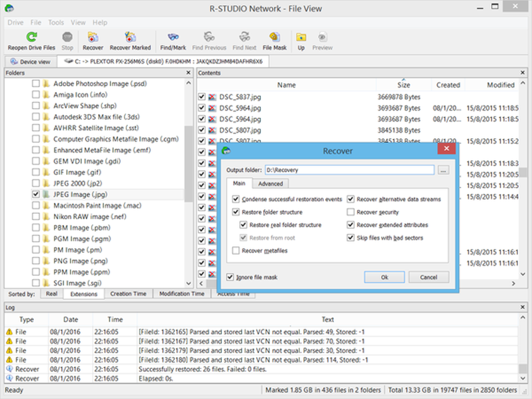This screenshot has height=399, width=532.
Task: Close the Folders panel
Action: pos(188,72)
